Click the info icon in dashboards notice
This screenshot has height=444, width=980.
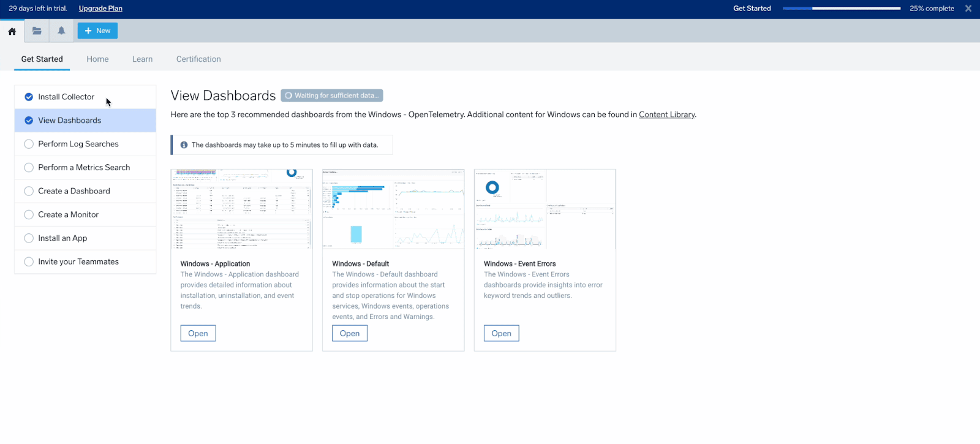[x=184, y=145]
